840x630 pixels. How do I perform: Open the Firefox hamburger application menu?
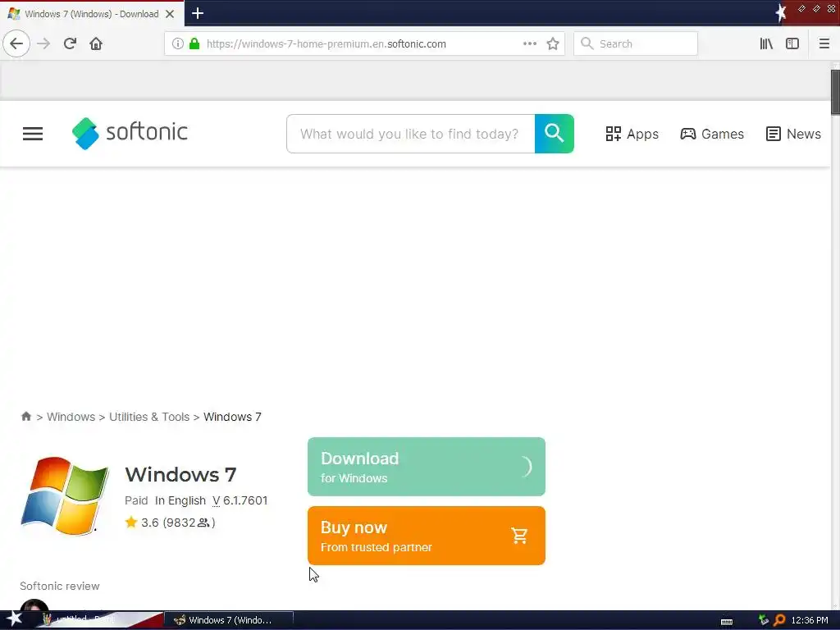824,44
